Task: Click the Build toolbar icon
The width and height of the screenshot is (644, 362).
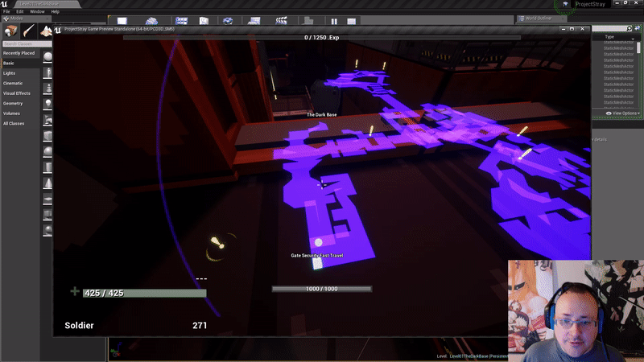Action: tap(308, 21)
